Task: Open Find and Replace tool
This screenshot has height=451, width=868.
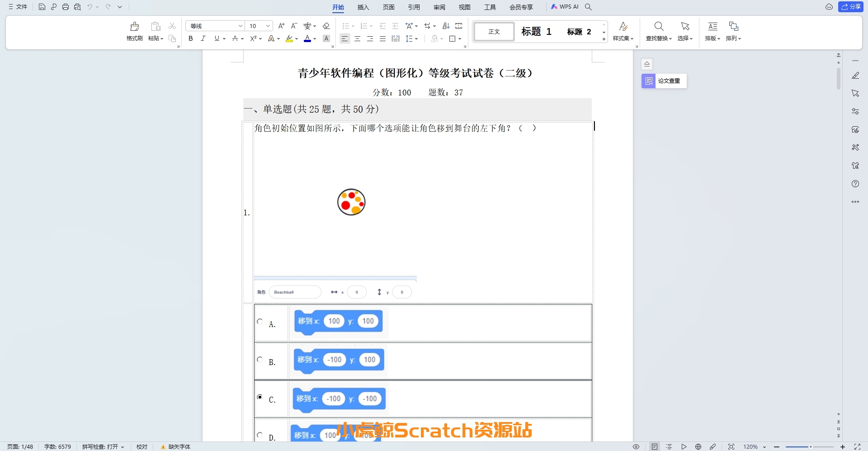Action: (659, 31)
